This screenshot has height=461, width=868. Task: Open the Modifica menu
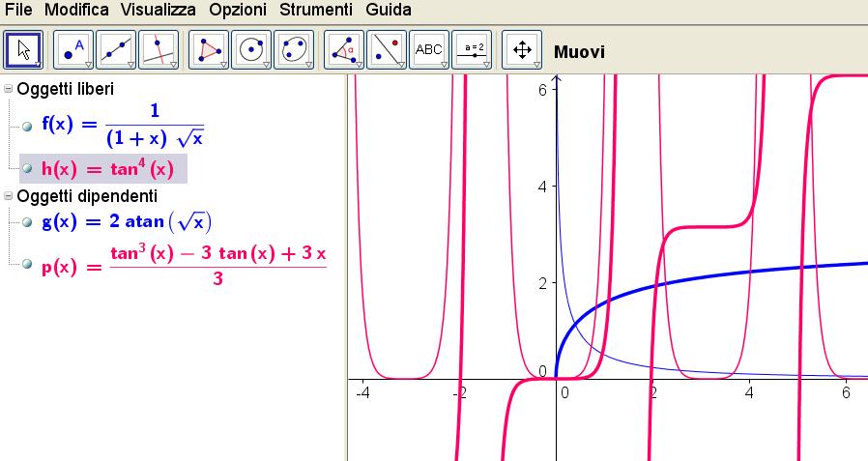pyautogui.click(x=76, y=10)
